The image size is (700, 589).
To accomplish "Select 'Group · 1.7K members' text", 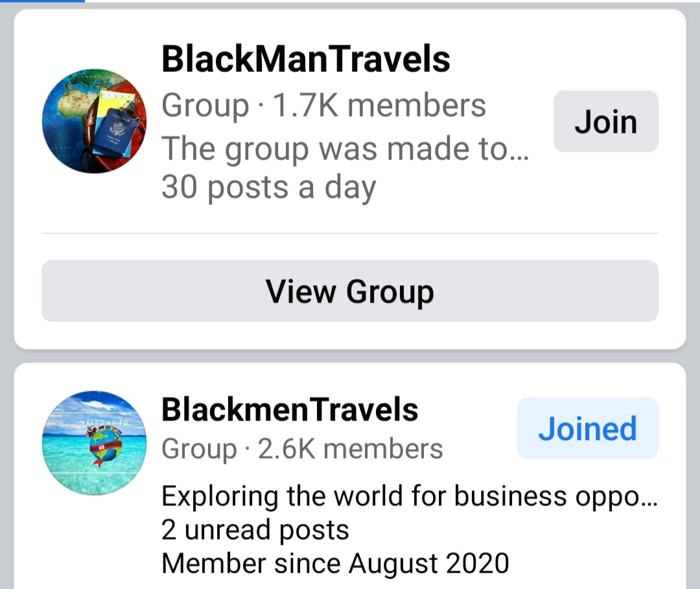I will (x=323, y=106).
